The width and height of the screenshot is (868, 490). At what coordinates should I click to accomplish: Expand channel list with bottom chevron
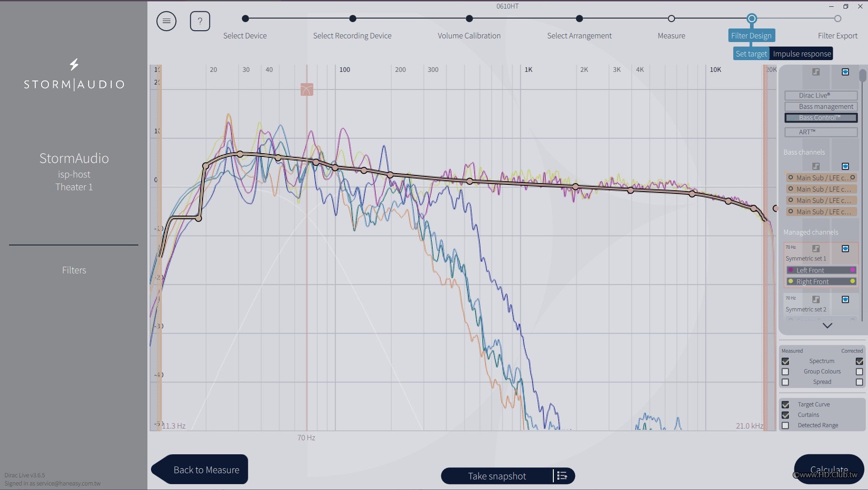coord(827,325)
